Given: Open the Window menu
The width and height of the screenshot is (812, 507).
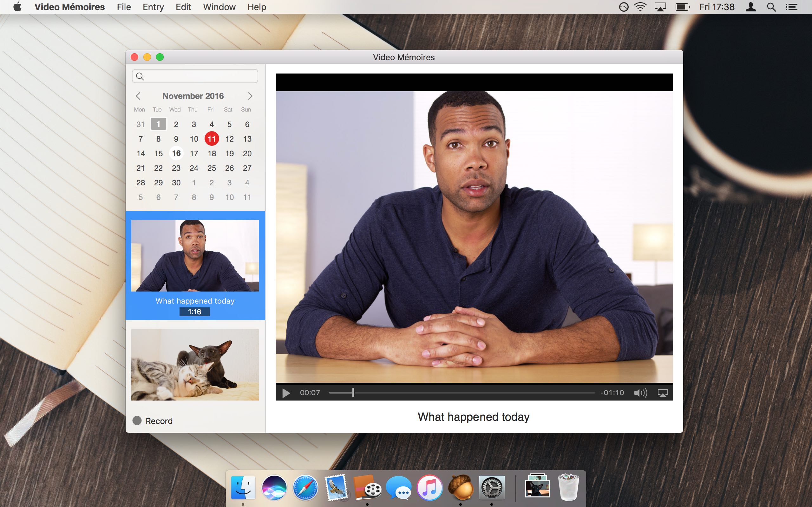Looking at the screenshot, I should pyautogui.click(x=219, y=7).
